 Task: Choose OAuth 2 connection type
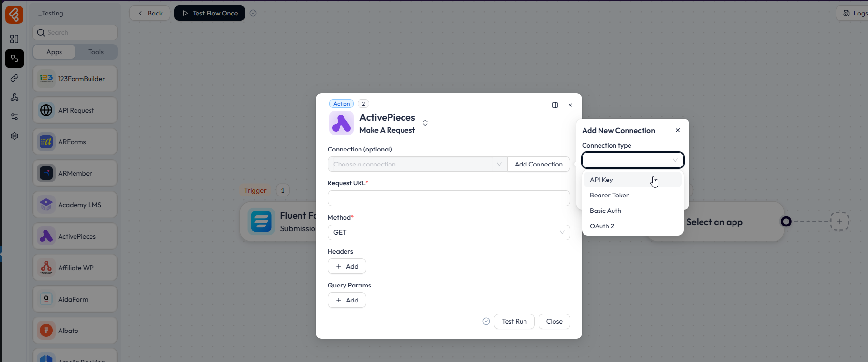[x=633, y=226]
